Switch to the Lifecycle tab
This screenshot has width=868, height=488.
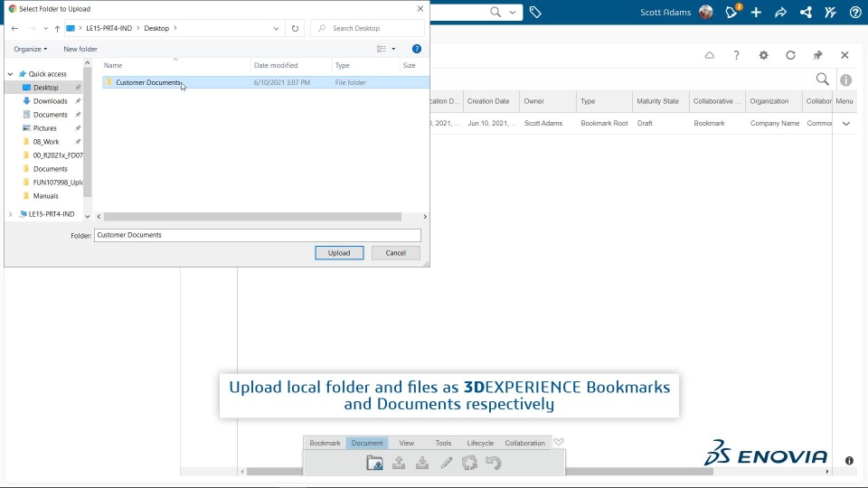click(x=480, y=443)
